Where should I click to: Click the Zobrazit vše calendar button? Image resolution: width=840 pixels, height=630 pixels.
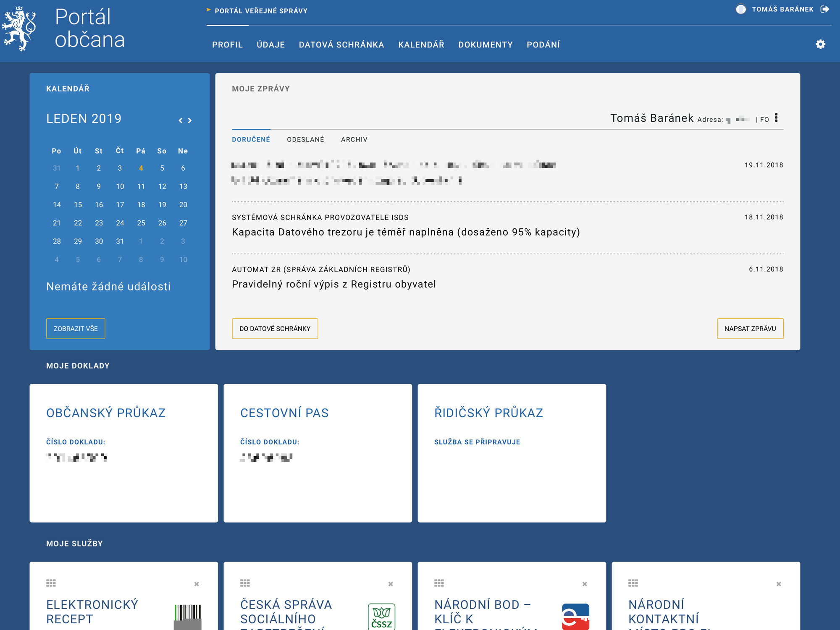pos(76,329)
